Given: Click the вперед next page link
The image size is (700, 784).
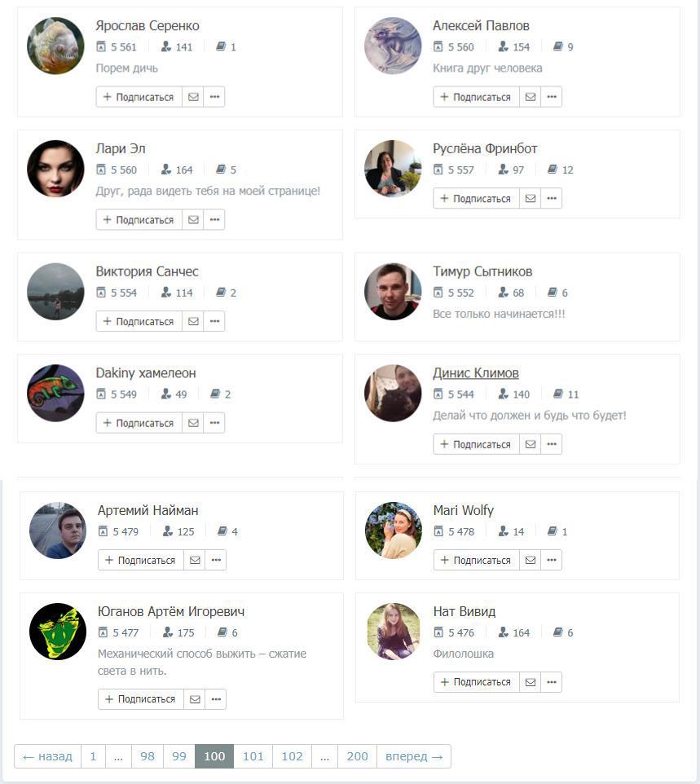Looking at the screenshot, I should 414,756.
